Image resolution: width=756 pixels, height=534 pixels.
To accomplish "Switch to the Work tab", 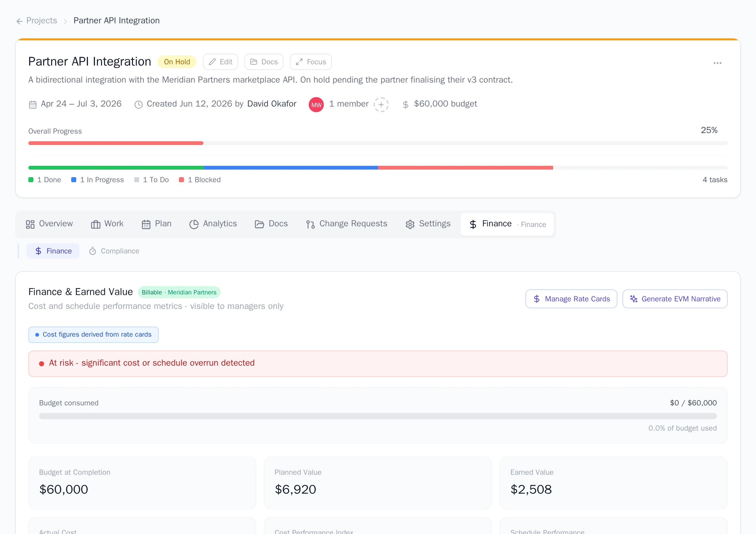I will 107,224.
